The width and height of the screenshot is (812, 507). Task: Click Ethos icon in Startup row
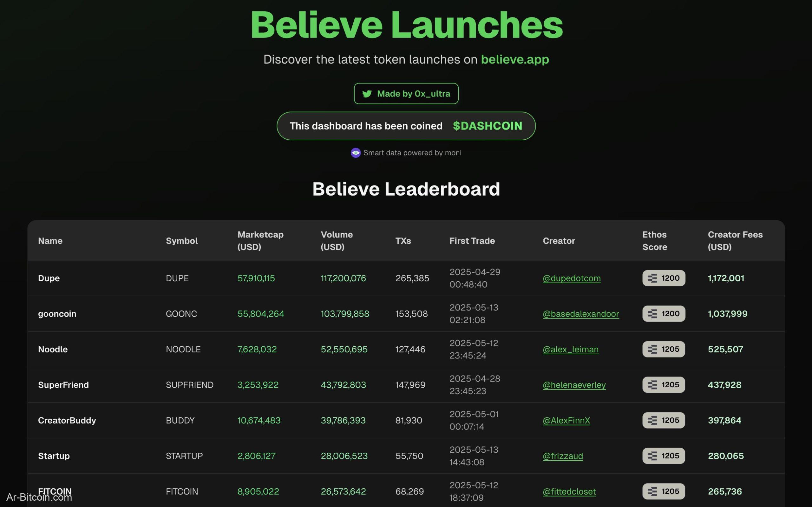652,456
